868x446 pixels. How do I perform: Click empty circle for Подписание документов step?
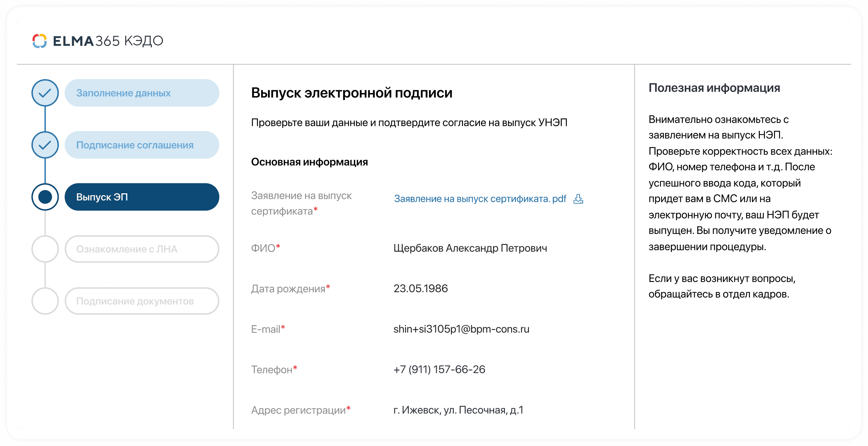pos(45,301)
